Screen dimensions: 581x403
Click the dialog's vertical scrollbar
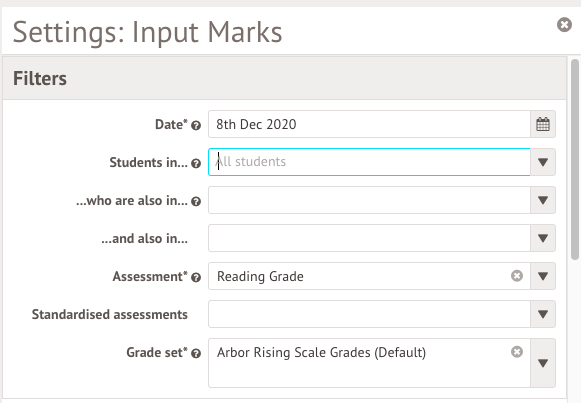click(575, 160)
